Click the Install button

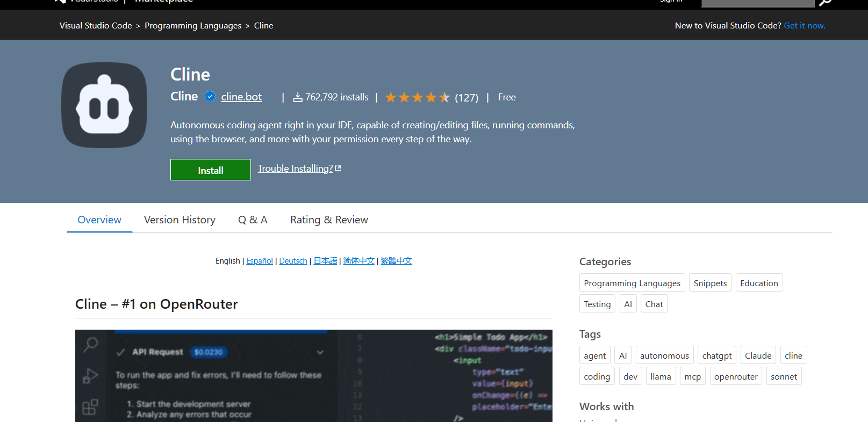coord(211,170)
